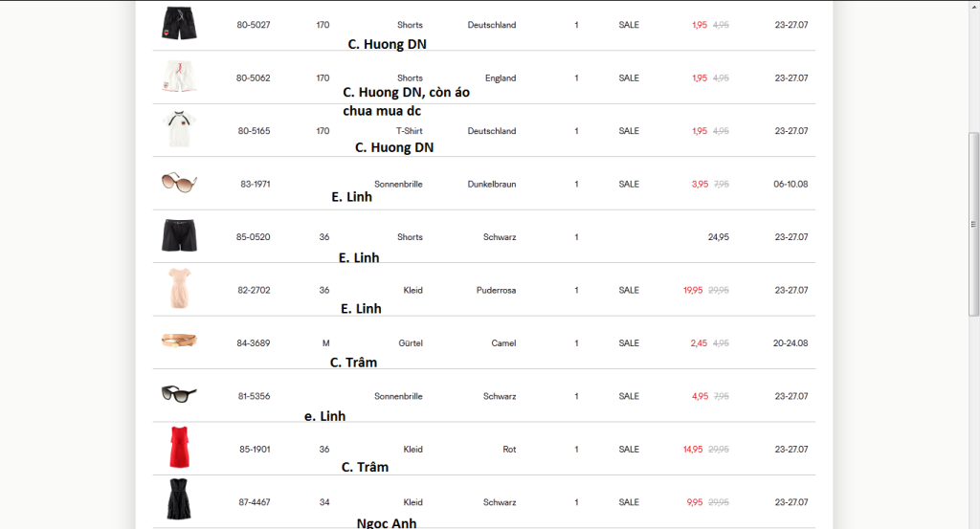Screen dimensions: 980x529
Task: Open the white England shorts image
Action: tap(179, 77)
